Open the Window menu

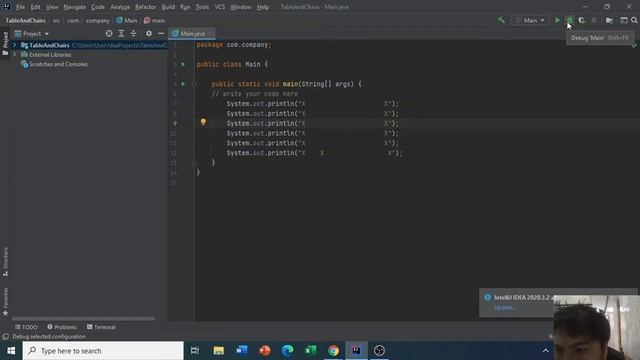coord(241,7)
